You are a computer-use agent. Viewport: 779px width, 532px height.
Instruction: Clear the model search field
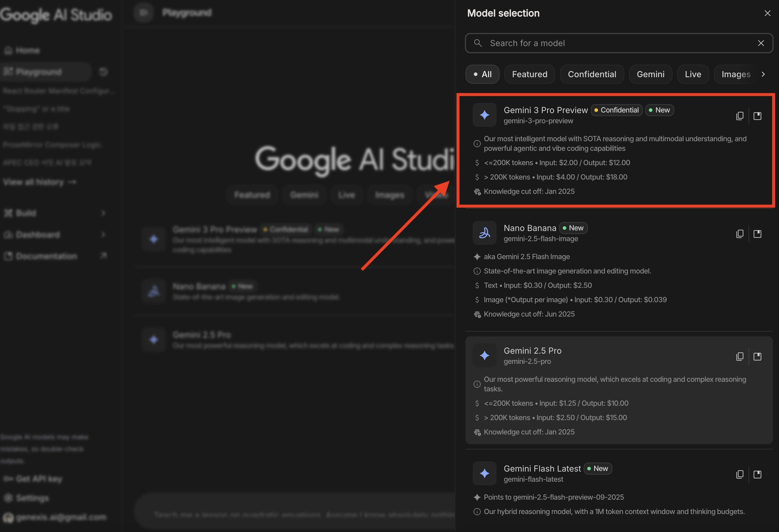(761, 43)
